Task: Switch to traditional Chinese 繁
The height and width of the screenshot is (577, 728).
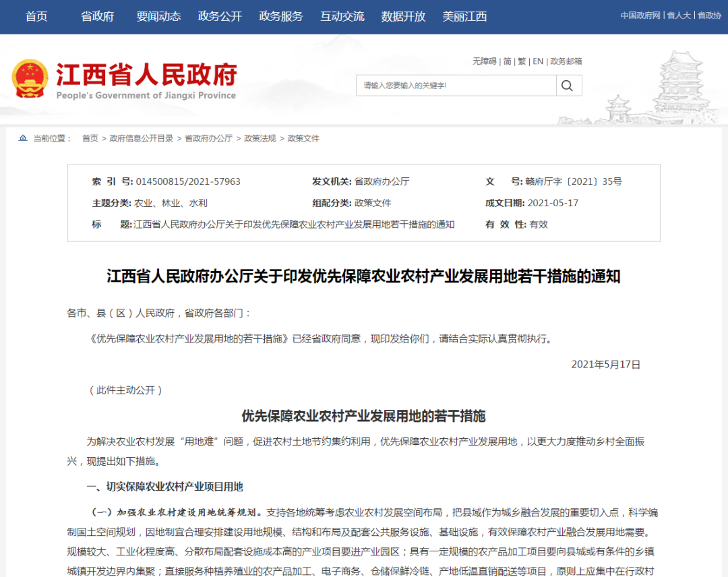Action: point(522,61)
